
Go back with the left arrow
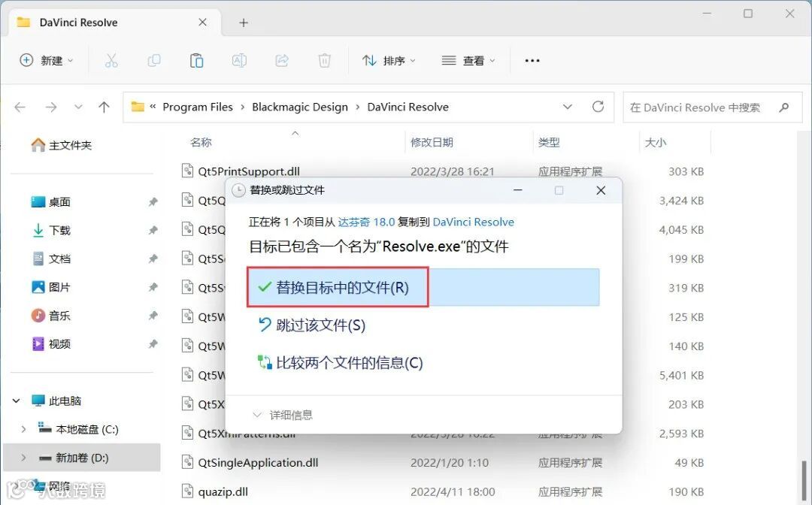(20, 107)
